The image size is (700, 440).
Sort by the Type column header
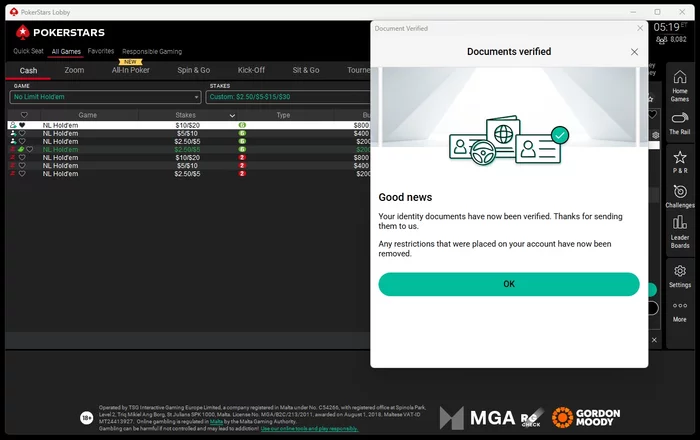[x=283, y=115]
